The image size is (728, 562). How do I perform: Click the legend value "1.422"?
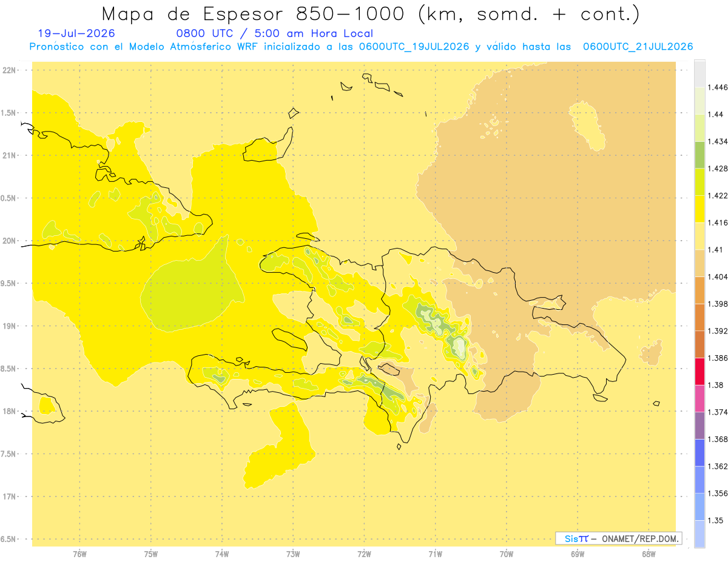coord(718,196)
